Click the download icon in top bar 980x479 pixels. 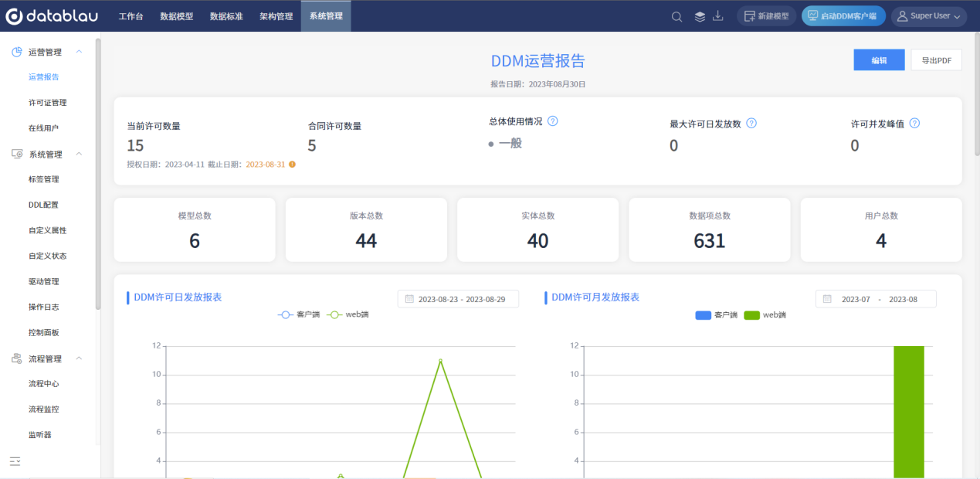tap(718, 16)
